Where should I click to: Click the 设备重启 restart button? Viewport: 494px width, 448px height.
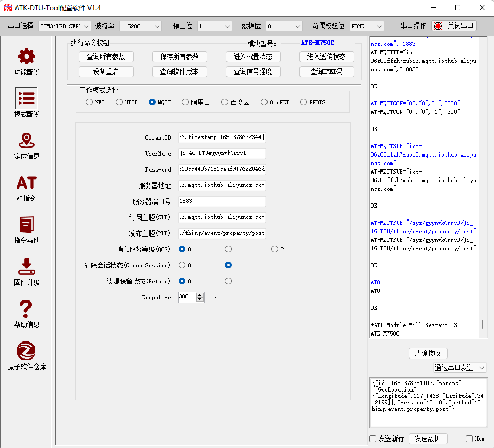(106, 71)
